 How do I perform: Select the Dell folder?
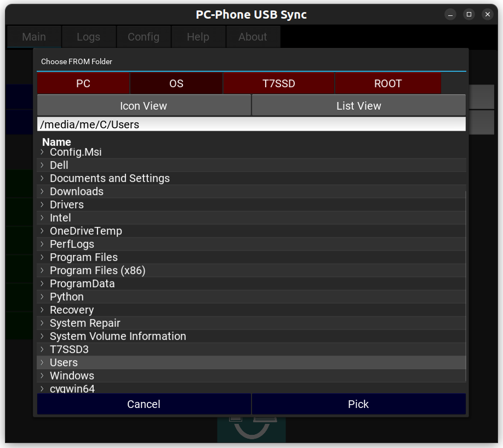coord(59,165)
